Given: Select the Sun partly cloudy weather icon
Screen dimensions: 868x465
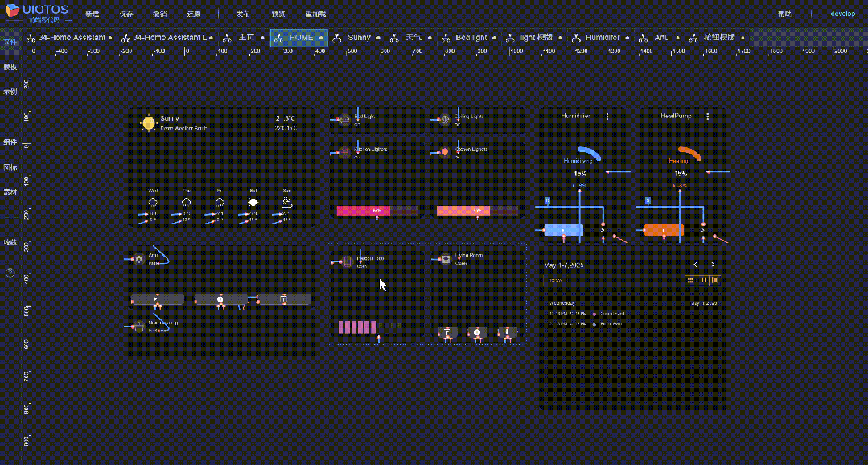Looking at the screenshot, I should click(286, 202).
